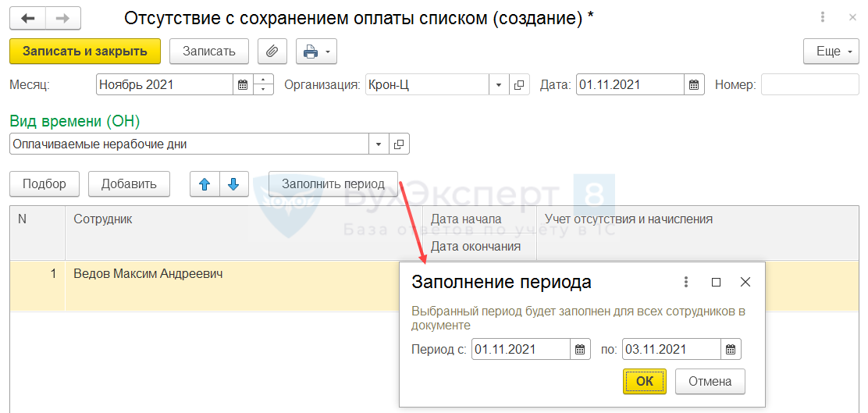Open dialog three-dot options menu
The height and width of the screenshot is (413, 868).
tap(686, 283)
